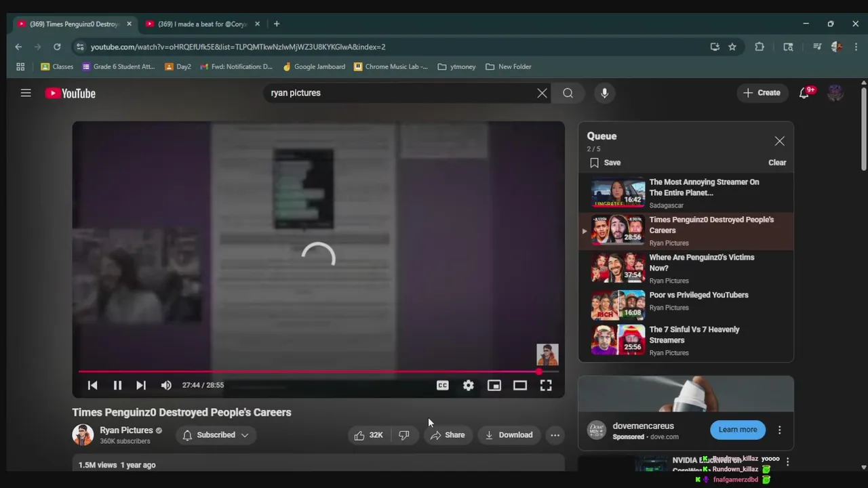Open the Google Jamboard bookmark
The image size is (868, 488).
coord(314,66)
